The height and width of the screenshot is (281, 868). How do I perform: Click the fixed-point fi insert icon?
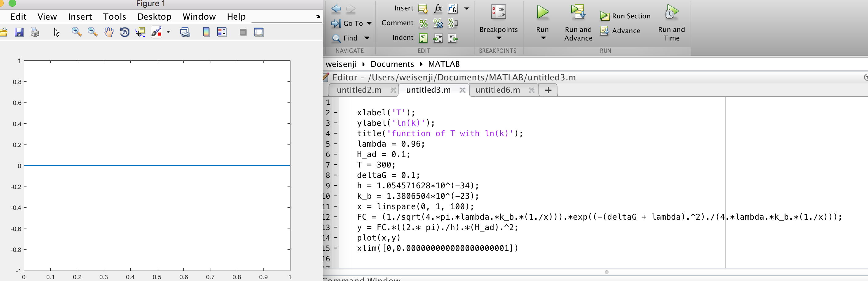pos(452,9)
